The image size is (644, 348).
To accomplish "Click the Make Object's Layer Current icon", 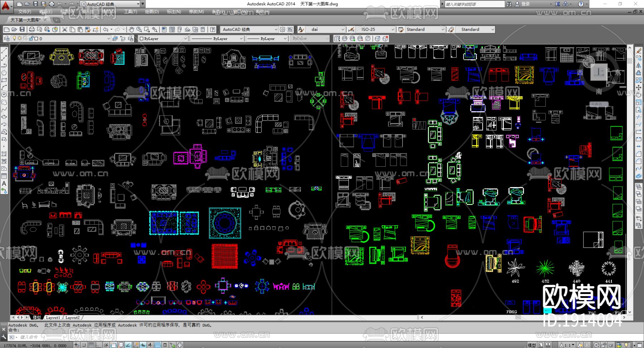I will (115, 39).
